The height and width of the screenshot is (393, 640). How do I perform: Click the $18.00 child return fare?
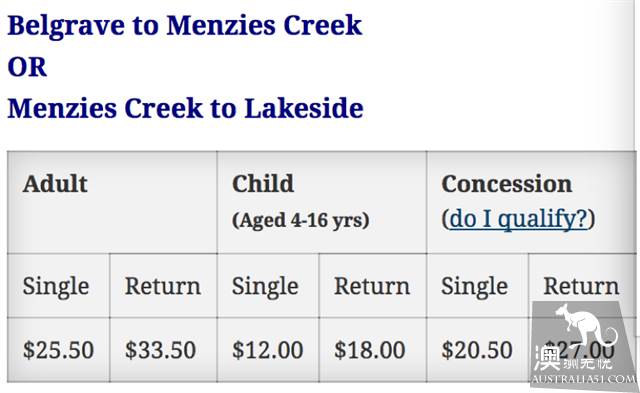pyautogui.click(x=370, y=350)
